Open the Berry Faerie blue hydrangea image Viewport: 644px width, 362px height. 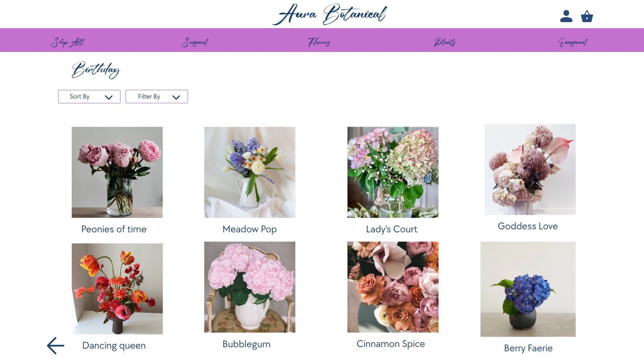528,289
